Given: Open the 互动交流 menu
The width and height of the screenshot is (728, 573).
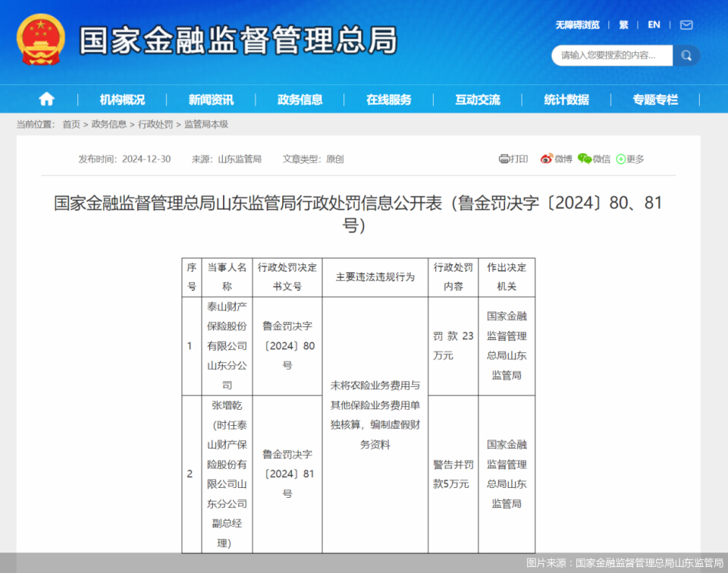Looking at the screenshot, I should pos(477,99).
